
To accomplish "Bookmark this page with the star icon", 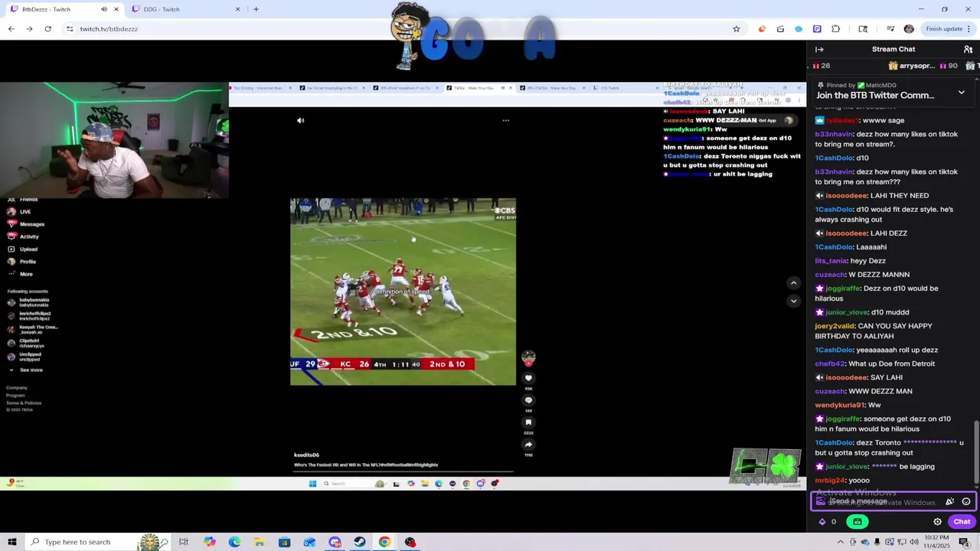I will 737,29.
